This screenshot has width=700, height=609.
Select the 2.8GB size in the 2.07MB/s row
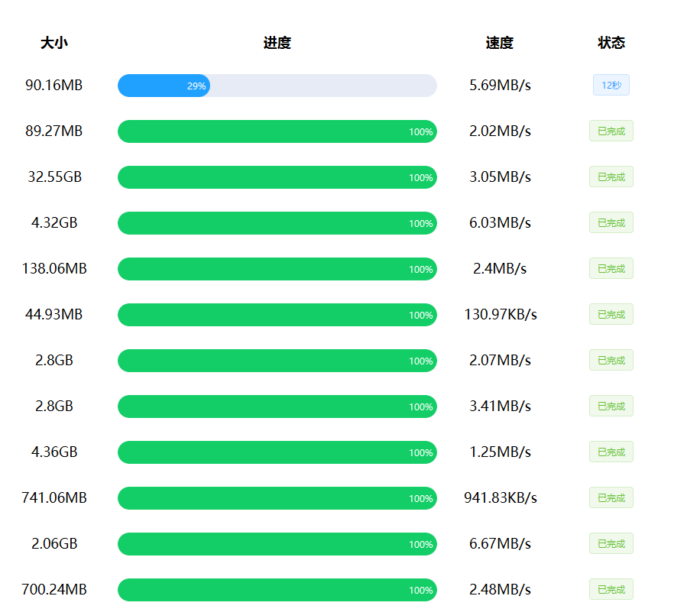(x=54, y=360)
